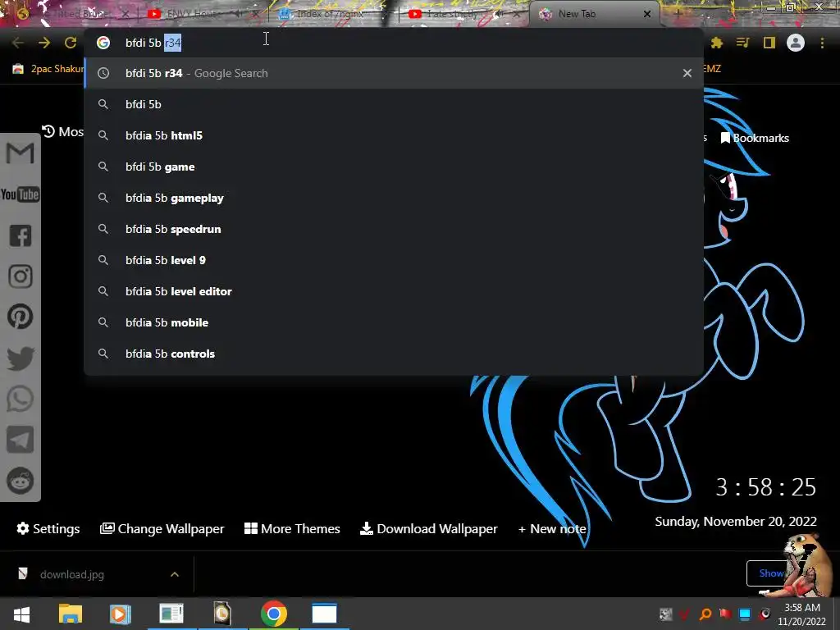This screenshot has height=630, width=840.
Task: Open the media player taskbar icon
Action: coord(121,614)
